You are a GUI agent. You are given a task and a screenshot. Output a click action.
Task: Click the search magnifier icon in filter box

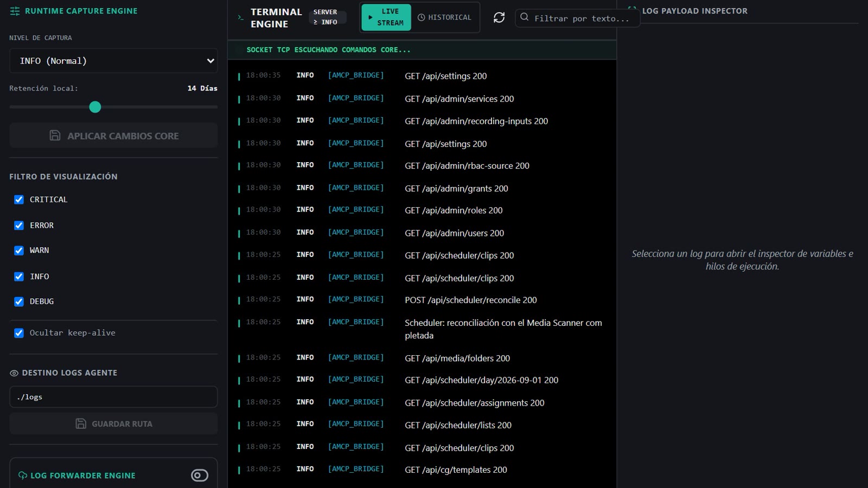point(525,17)
